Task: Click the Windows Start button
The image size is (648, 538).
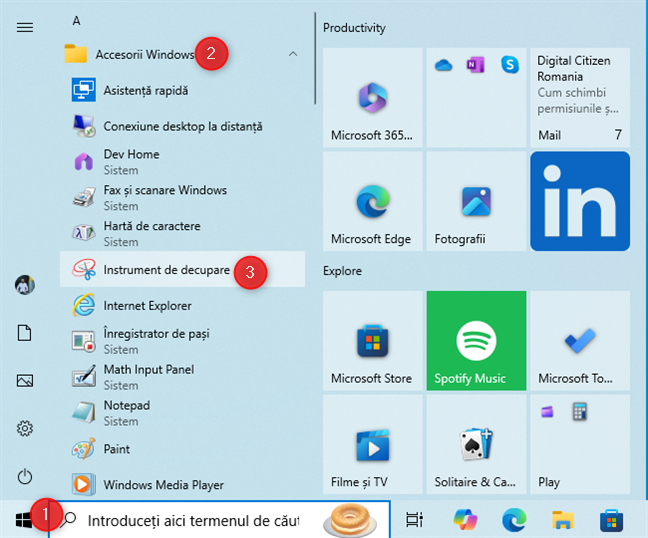Action: (24, 519)
